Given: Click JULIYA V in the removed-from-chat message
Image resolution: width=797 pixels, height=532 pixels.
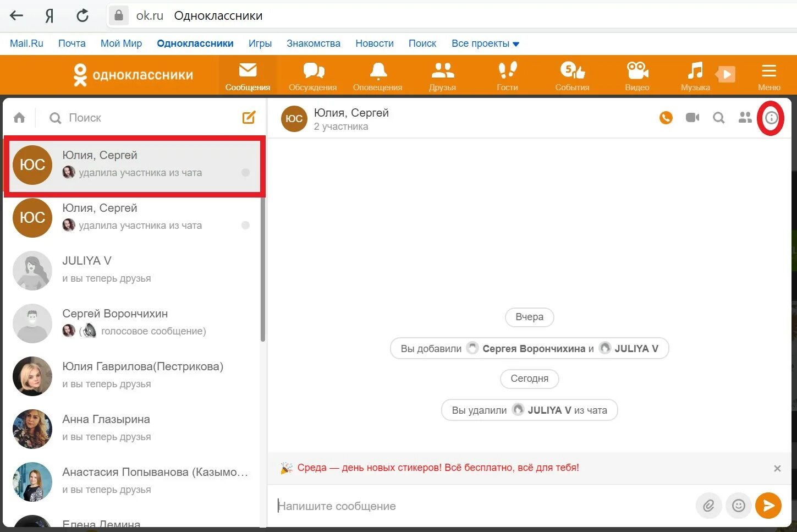Looking at the screenshot, I should point(549,410).
